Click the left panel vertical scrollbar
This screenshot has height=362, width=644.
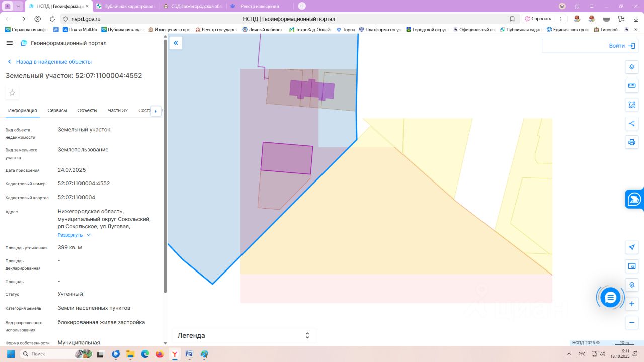point(165,166)
